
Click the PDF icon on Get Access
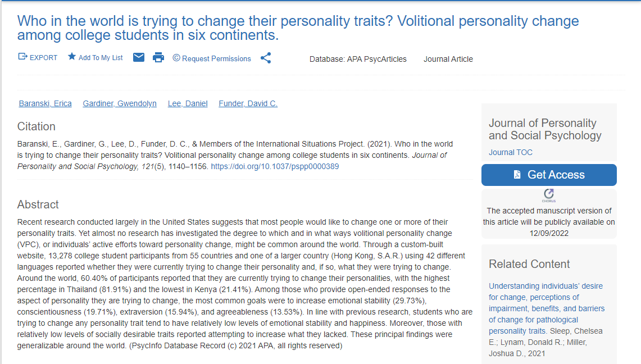(517, 175)
